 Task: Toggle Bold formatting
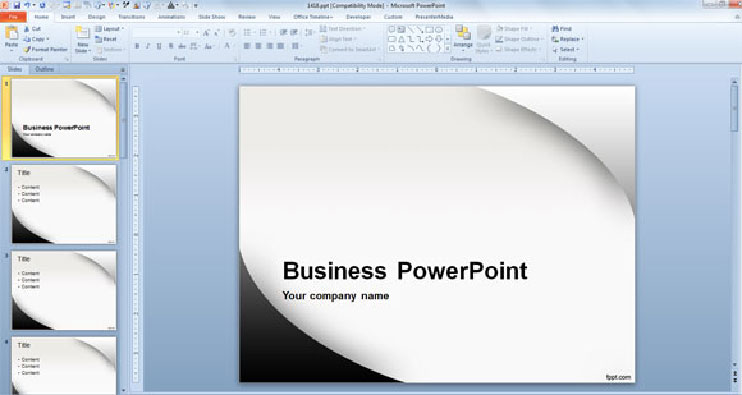(137, 46)
